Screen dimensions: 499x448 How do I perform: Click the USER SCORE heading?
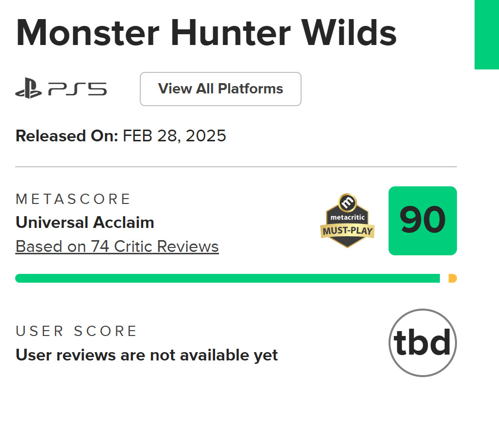click(x=76, y=331)
